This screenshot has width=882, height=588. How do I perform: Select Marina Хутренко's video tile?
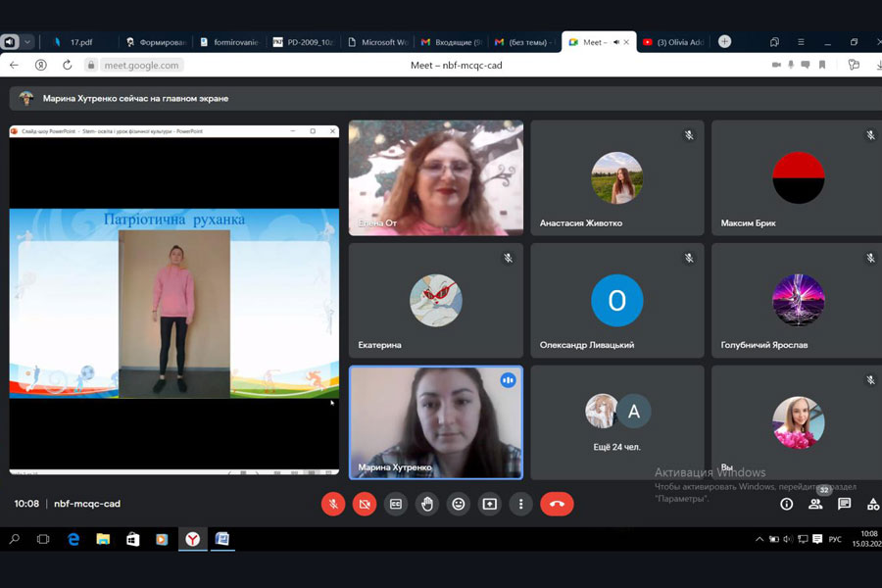point(435,421)
